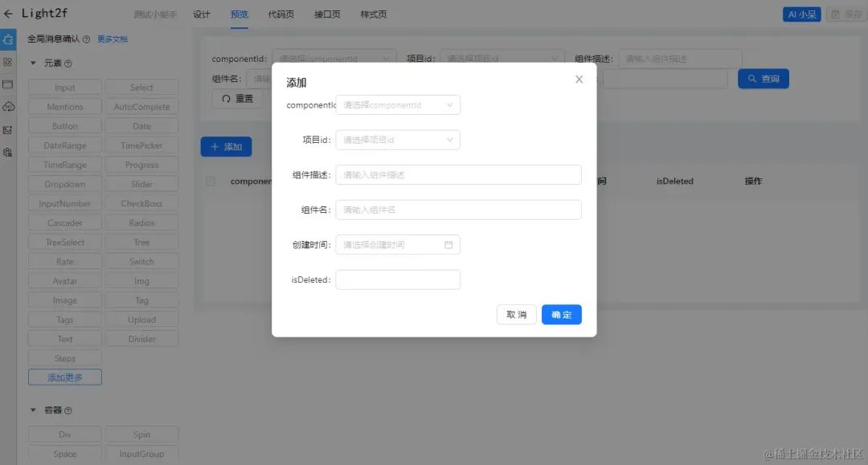Click the isDeleted input field
The image size is (868, 465).
click(397, 279)
